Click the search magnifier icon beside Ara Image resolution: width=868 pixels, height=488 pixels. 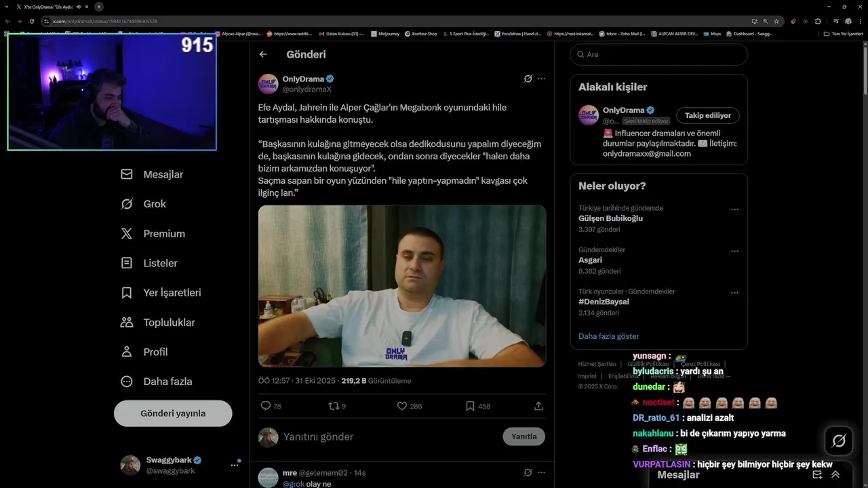(581, 54)
